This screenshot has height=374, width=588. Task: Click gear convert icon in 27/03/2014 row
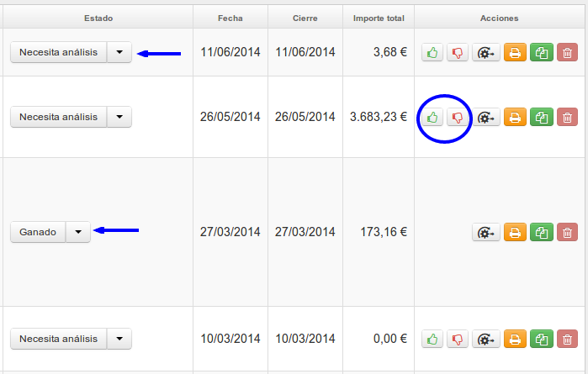pos(485,232)
